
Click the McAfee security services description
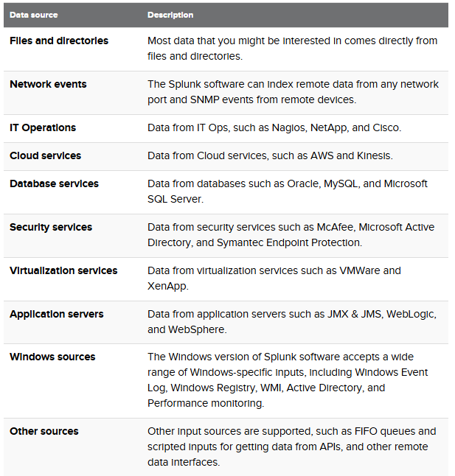[x=291, y=235]
